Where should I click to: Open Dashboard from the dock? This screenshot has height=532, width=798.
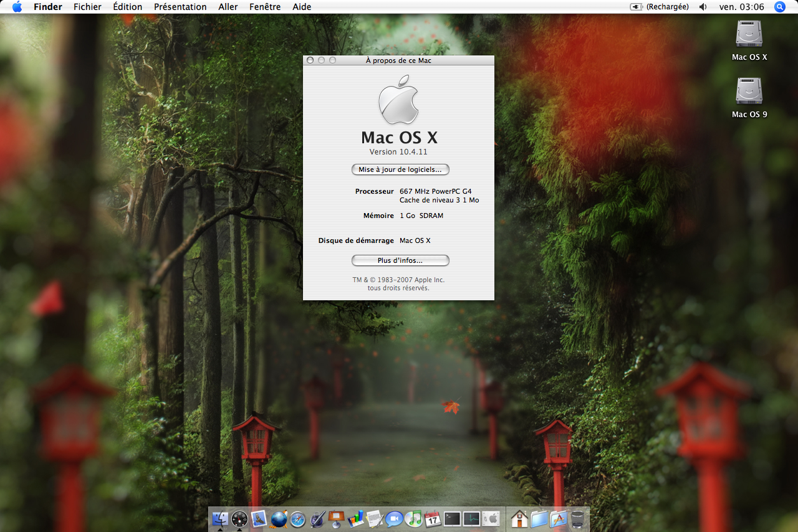click(239, 518)
